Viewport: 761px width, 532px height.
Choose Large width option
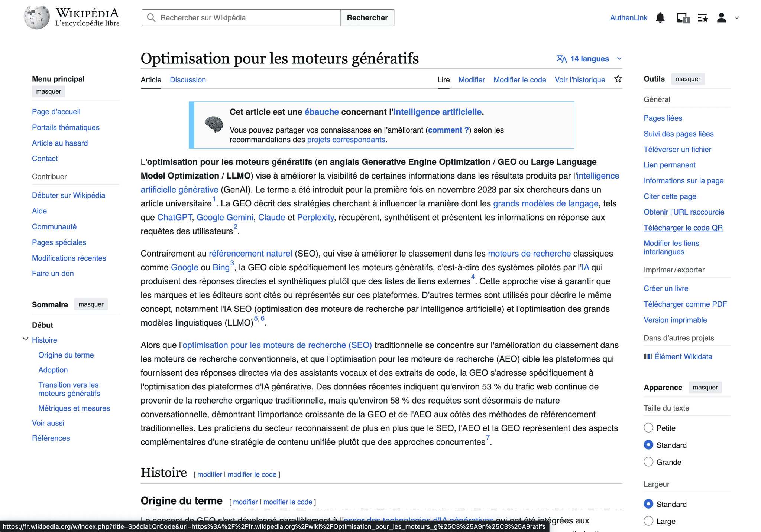point(648,521)
